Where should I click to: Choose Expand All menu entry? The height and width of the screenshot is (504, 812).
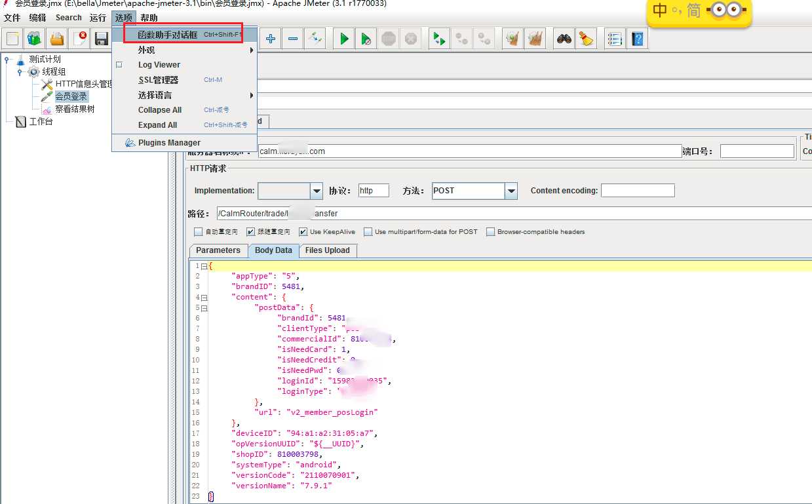click(184, 125)
